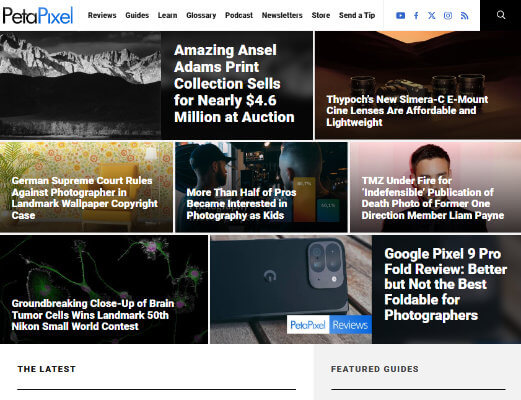
Task: Open the Store menu item
Action: tap(321, 15)
